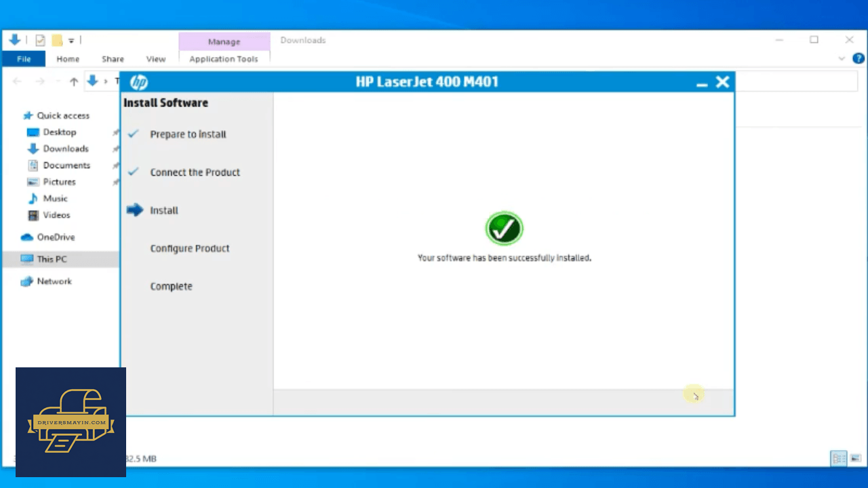Open the Customize Quick Access Toolbar dropdown
Image resolution: width=868 pixels, height=488 pixels.
(x=71, y=41)
